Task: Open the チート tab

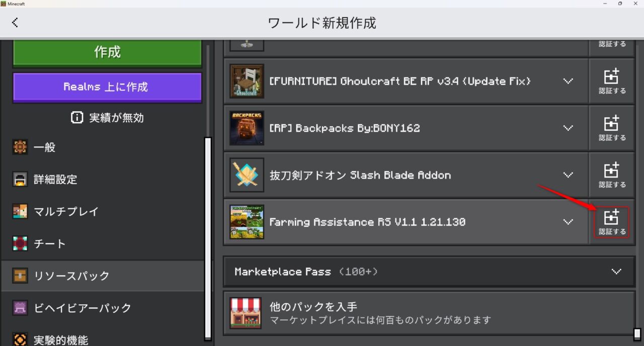Action: click(103, 244)
